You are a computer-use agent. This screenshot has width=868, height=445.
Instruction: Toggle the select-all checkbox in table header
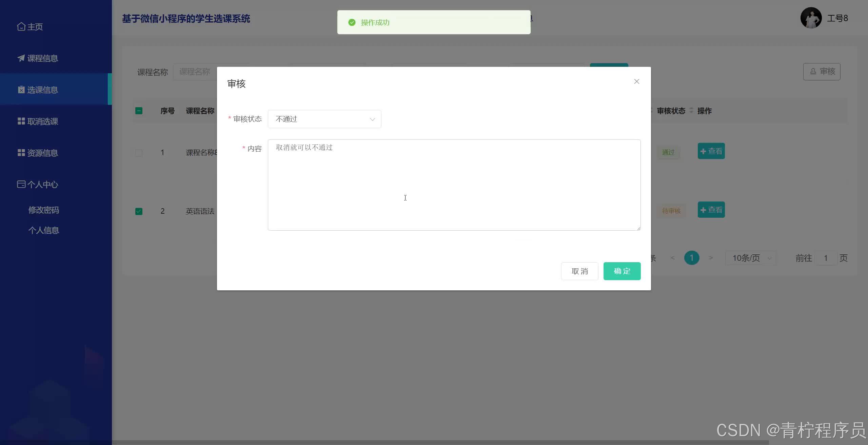[138, 111]
